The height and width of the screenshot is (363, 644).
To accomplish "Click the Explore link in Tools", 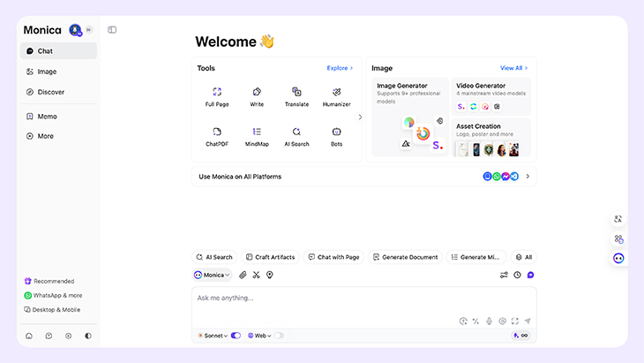I will 340,68.
